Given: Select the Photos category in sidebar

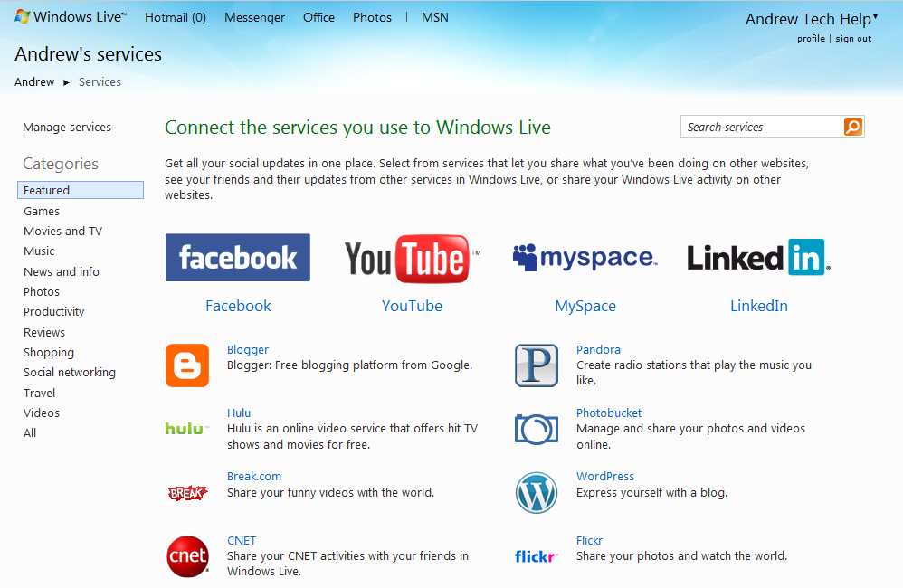Looking at the screenshot, I should pos(42,291).
